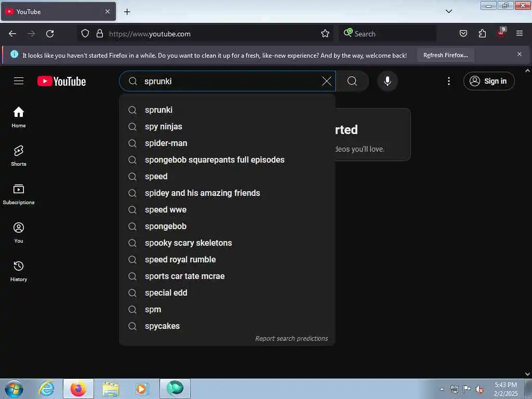Open Shorts from the sidebar
Screen dimensions: 532x399
(x=19, y=156)
